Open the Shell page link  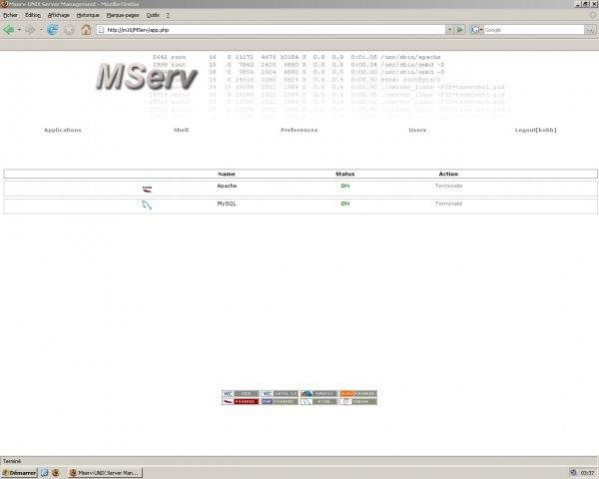coord(181,130)
